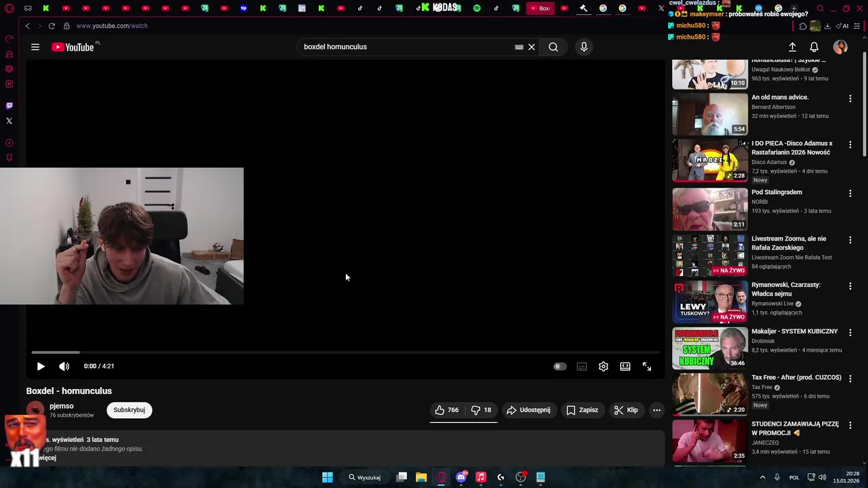Switch player to theater mode
This screenshot has width=868, height=488.
tap(625, 366)
